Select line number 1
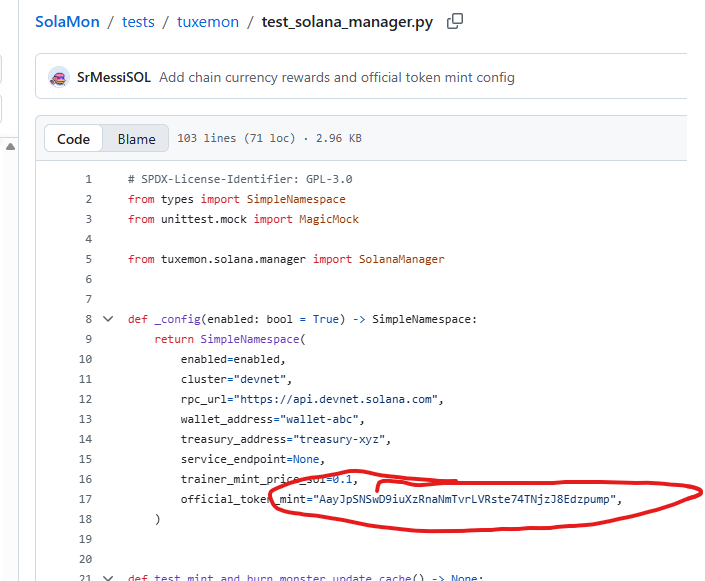The width and height of the screenshot is (705, 581). click(x=89, y=179)
